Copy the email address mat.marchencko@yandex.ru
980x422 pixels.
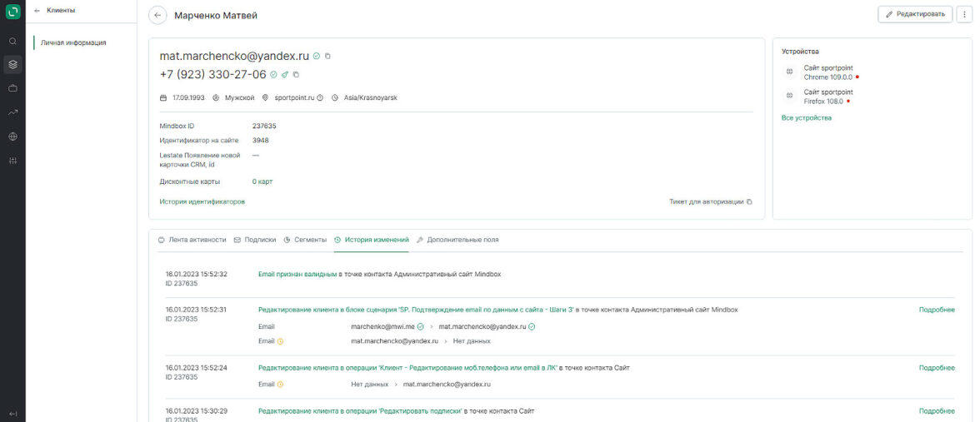[x=328, y=56]
